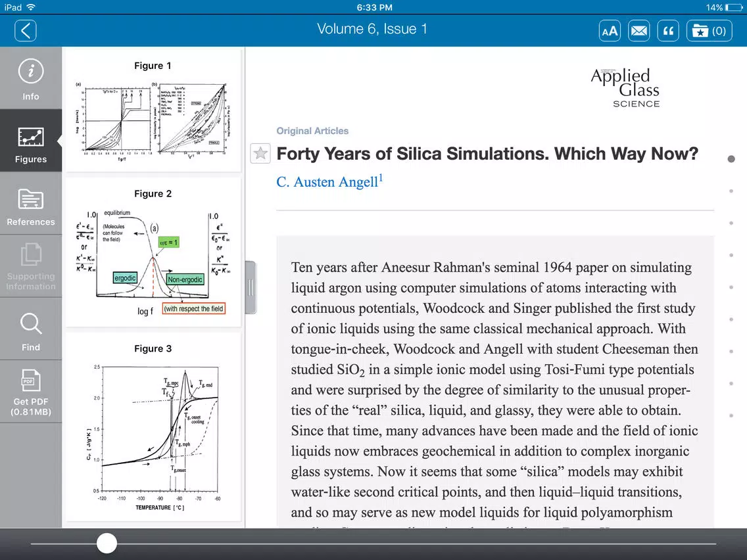Image resolution: width=747 pixels, height=560 pixels.
Task: Open Supporting Information section
Action: click(x=31, y=266)
